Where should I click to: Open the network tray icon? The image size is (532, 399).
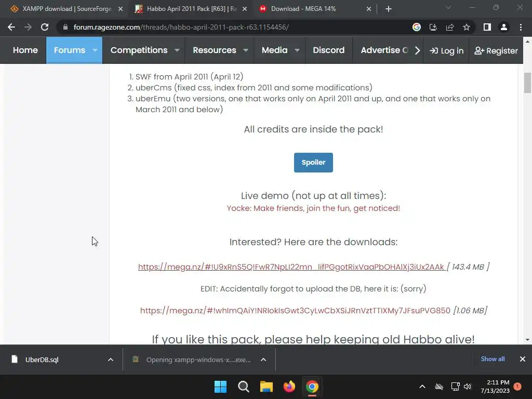tap(455, 387)
